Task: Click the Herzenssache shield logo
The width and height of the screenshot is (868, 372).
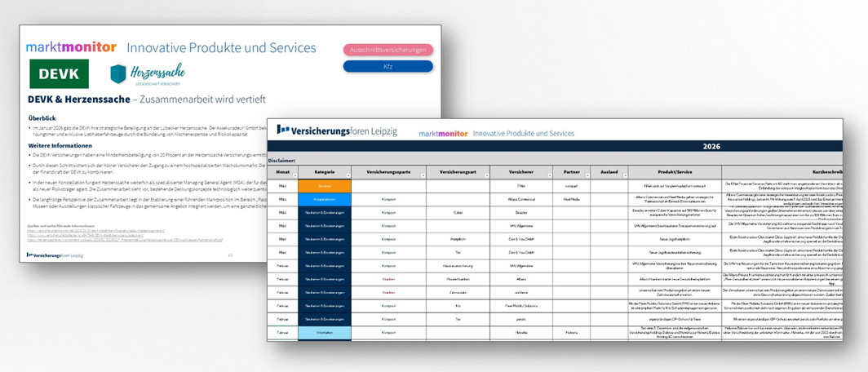Action: pyautogui.click(x=118, y=74)
